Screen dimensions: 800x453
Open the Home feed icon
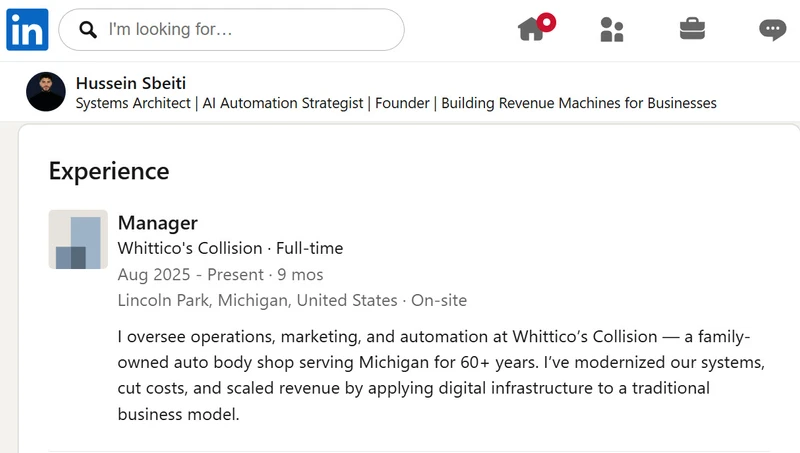(532, 29)
